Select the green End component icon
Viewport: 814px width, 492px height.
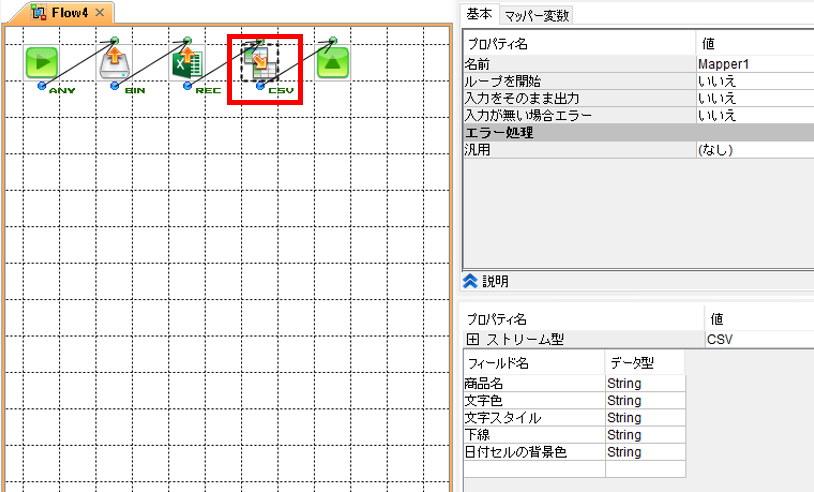333,62
